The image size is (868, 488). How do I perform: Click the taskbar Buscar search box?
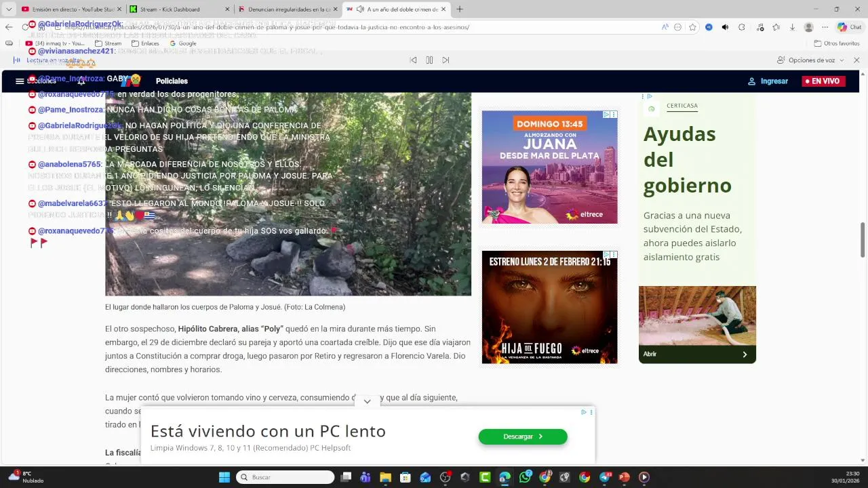[x=285, y=477]
